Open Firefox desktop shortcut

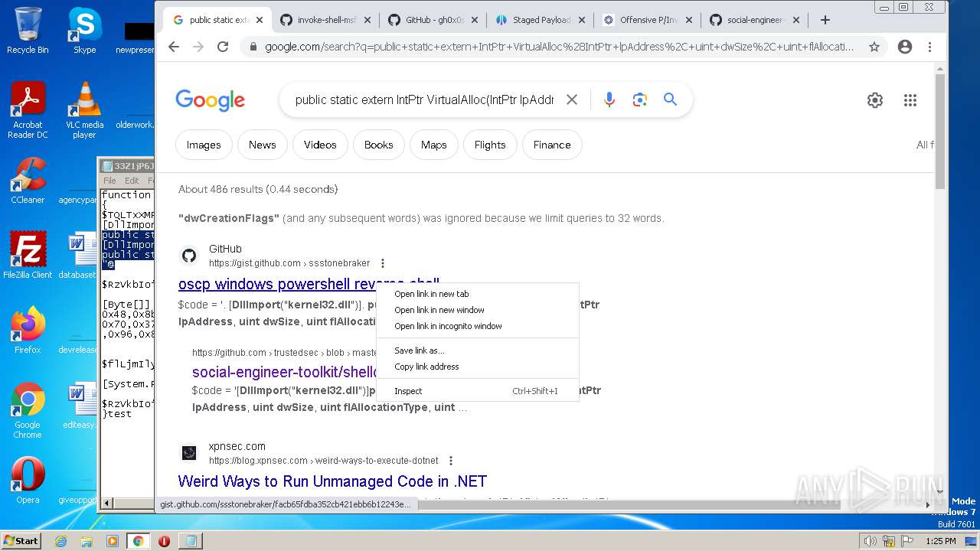[28, 331]
